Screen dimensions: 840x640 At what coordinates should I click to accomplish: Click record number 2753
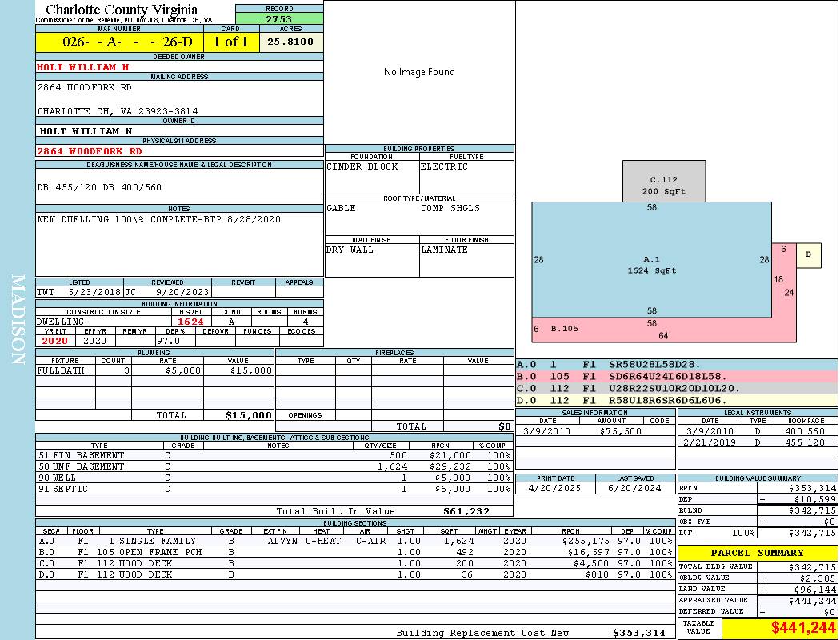coord(279,18)
